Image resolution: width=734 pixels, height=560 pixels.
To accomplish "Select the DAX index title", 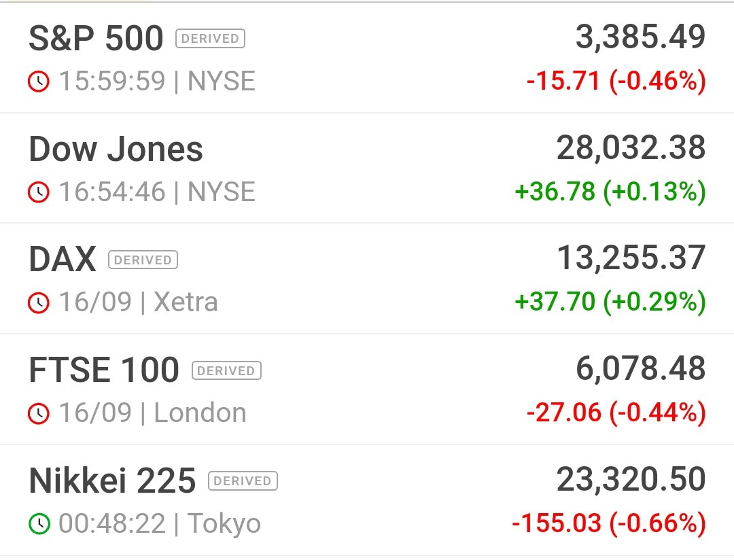I will point(63,259).
